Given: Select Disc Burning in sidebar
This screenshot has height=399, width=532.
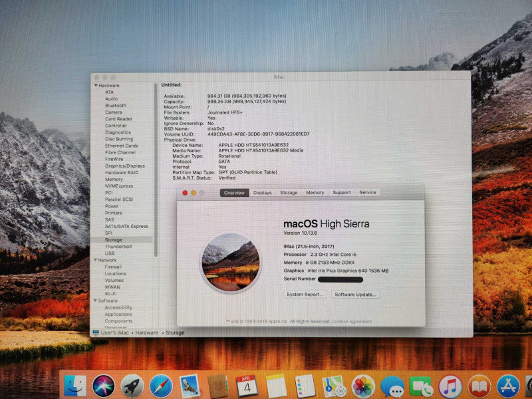Looking at the screenshot, I should pos(119,139).
